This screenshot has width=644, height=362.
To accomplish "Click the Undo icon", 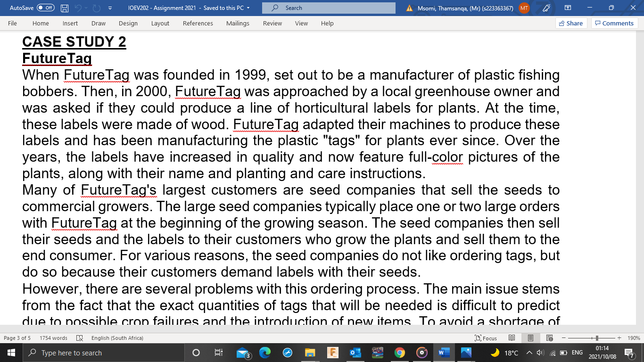I will (x=79, y=8).
